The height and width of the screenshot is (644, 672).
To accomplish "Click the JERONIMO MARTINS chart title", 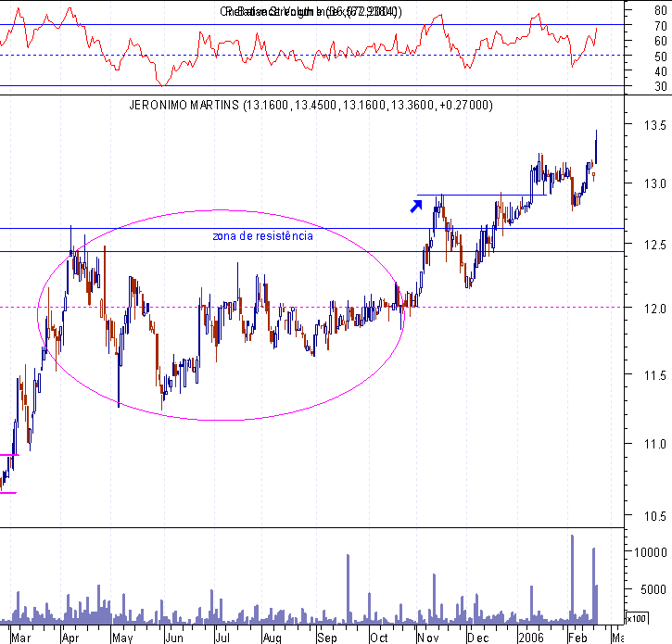I will click(x=311, y=105).
